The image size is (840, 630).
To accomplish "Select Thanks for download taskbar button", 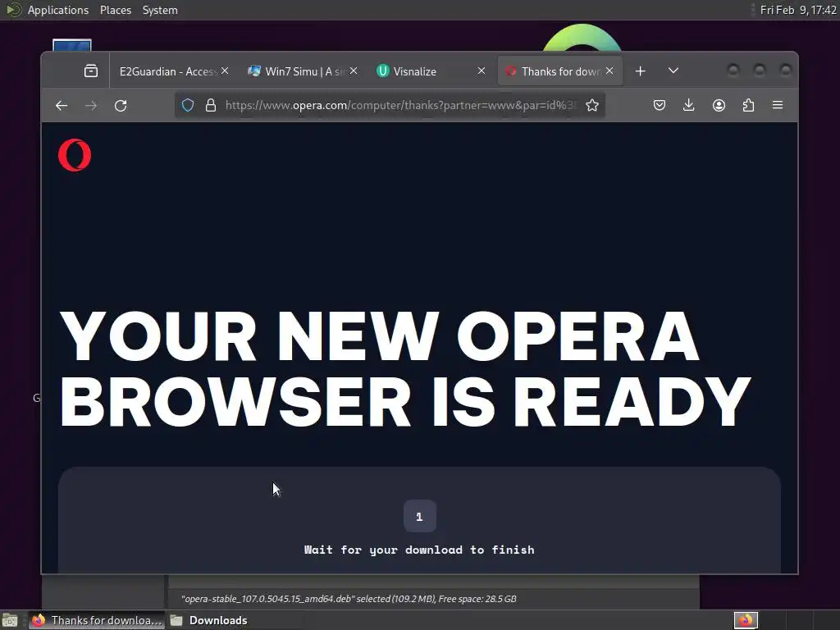I will (x=97, y=620).
